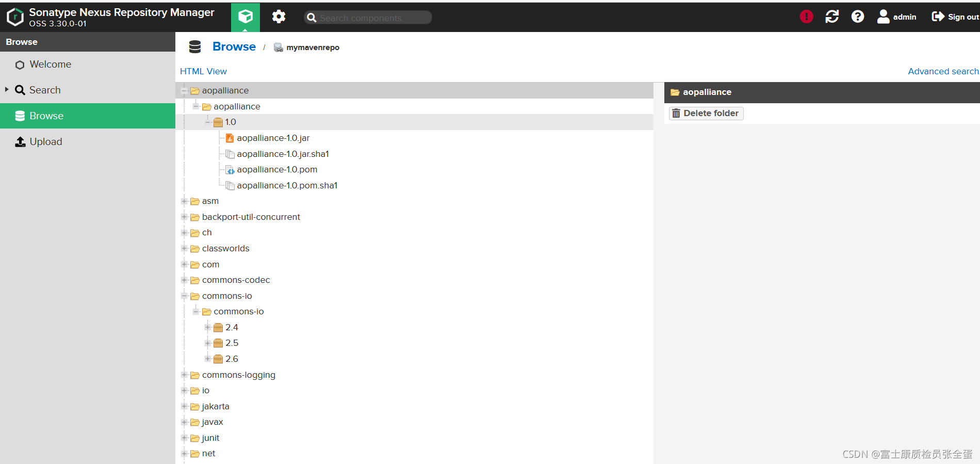This screenshot has width=980, height=464.
Task: Select the commons-codec folder row
Action: [414, 280]
